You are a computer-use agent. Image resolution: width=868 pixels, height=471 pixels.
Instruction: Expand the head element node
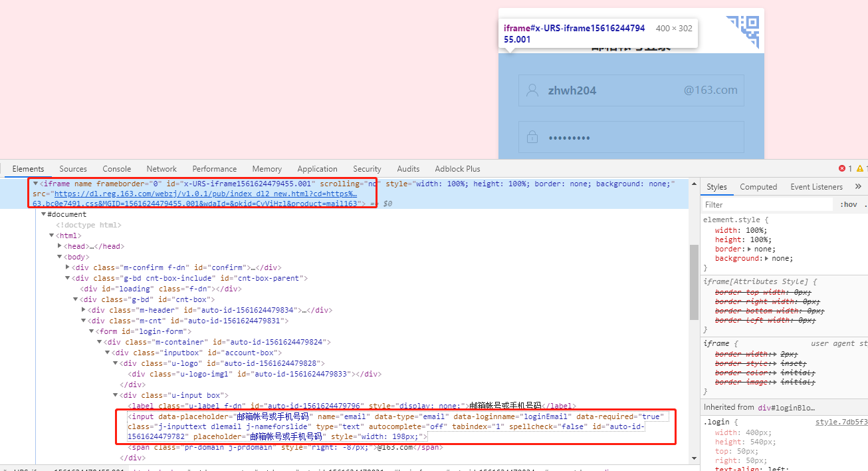(60, 245)
